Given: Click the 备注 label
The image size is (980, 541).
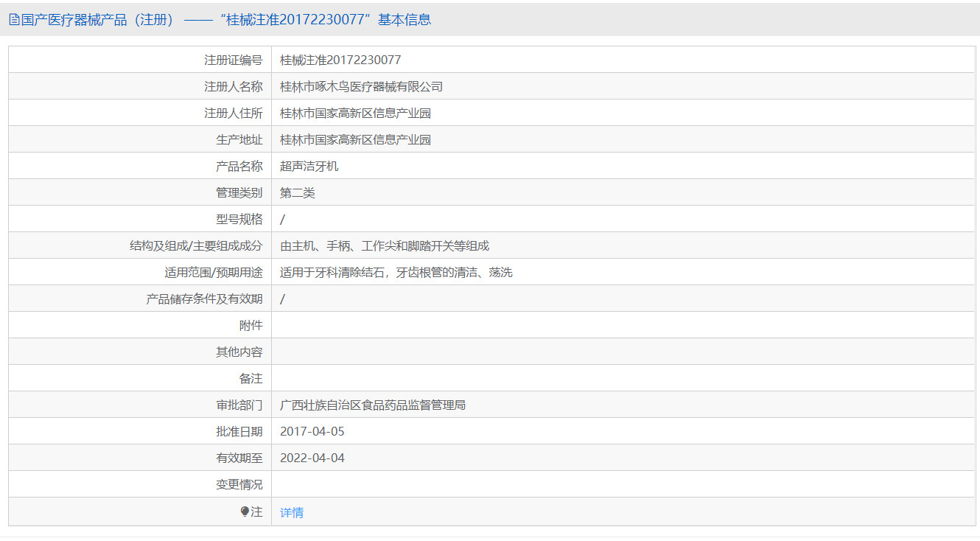Looking at the screenshot, I should tap(251, 378).
